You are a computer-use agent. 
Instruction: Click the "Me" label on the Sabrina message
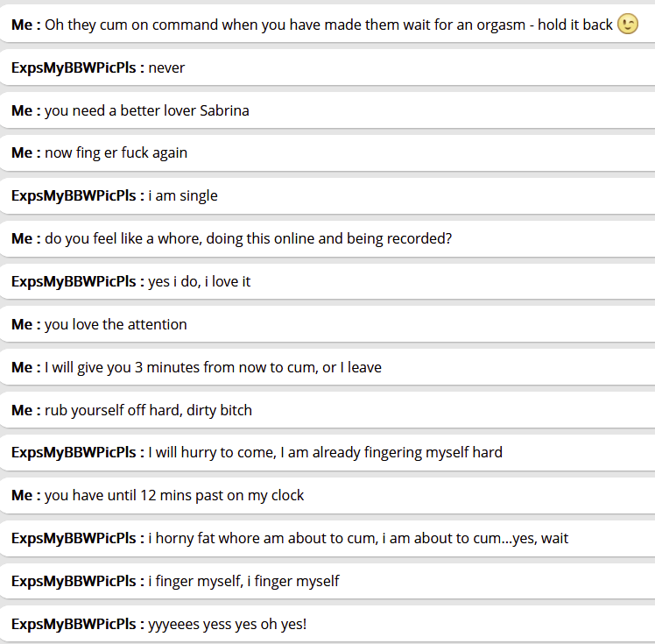[x=22, y=110]
